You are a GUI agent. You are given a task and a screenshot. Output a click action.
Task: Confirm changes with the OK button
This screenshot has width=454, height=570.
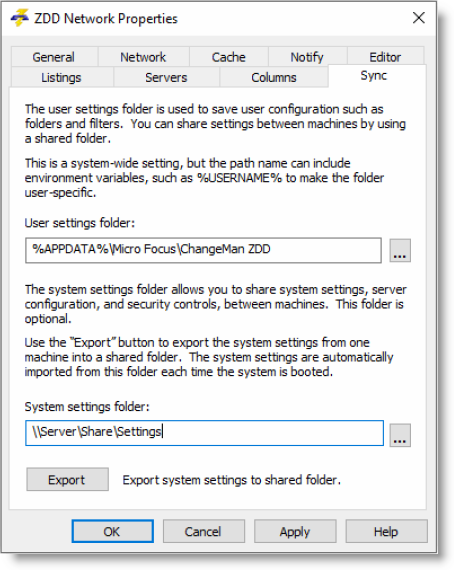point(112,531)
